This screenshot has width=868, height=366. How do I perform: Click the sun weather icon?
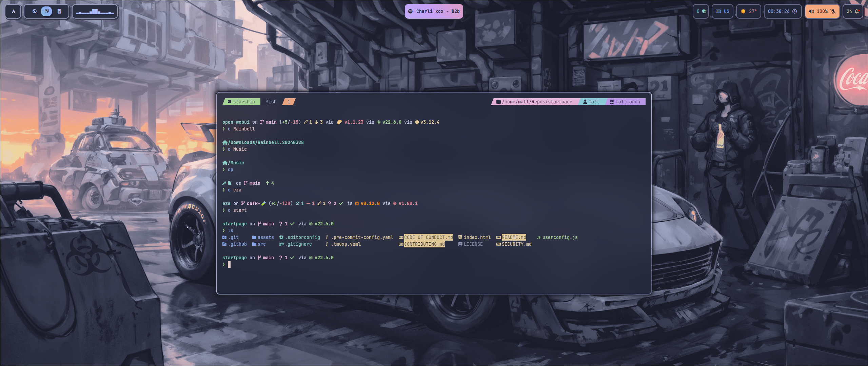[x=743, y=11]
